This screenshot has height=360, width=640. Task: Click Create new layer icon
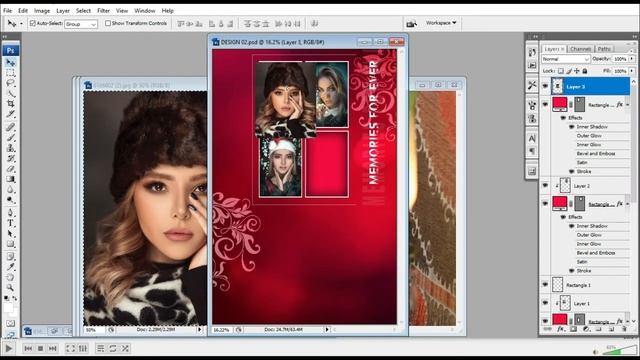611,329
